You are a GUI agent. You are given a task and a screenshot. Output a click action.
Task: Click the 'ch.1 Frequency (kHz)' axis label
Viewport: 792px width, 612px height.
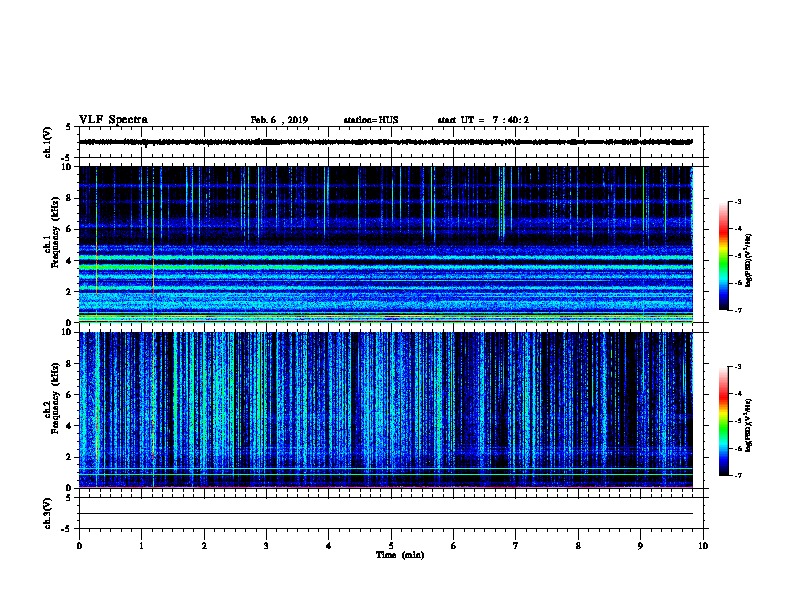pos(51,244)
